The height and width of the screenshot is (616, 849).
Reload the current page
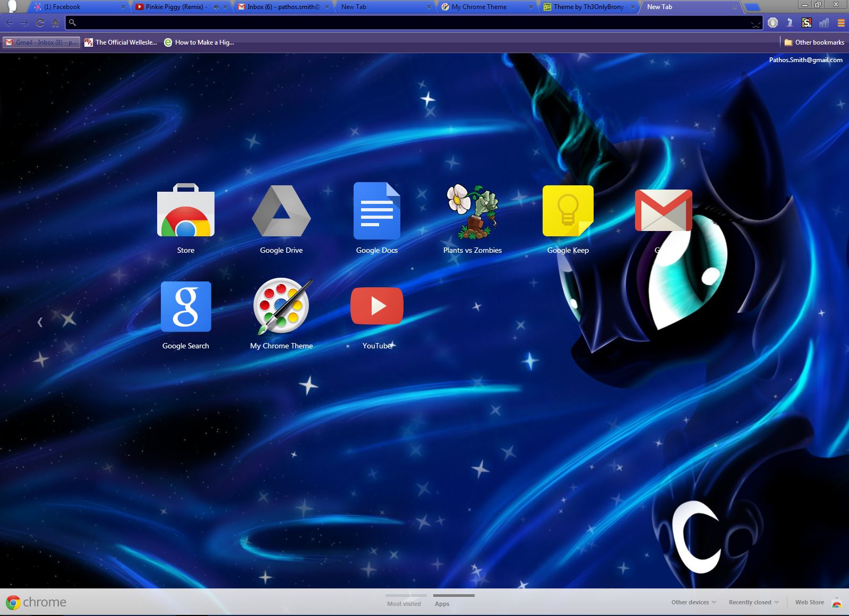click(40, 23)
